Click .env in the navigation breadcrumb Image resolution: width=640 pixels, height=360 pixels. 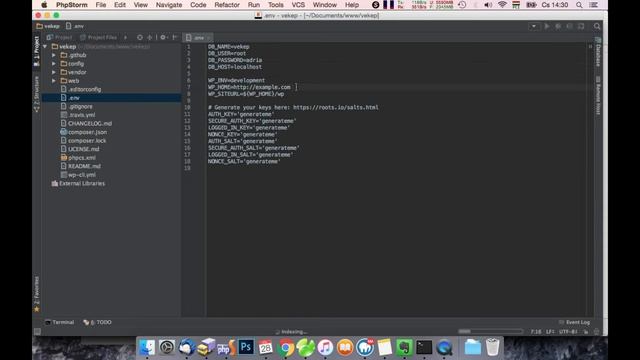75,26
